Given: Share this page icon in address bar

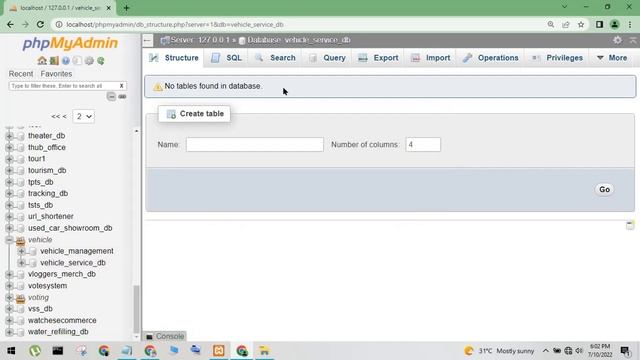Looking at the screenshot, I should (566, 24).
